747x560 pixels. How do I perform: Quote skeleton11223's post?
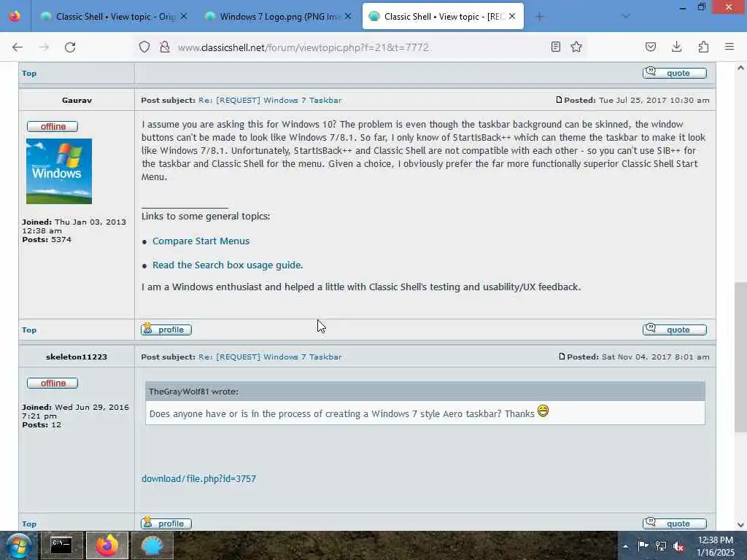click(675, 524)
